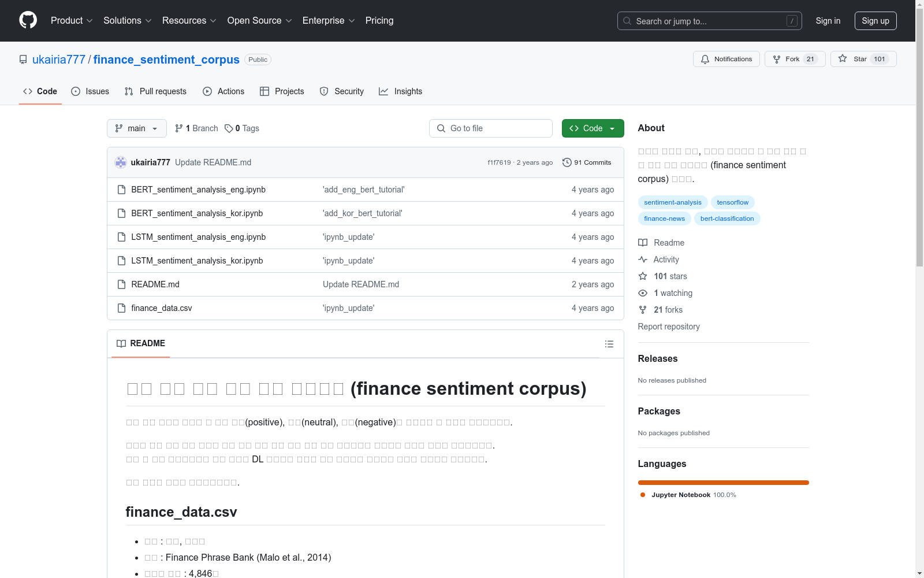Click the sentiment-analysis topic tag

pos(673,202)
